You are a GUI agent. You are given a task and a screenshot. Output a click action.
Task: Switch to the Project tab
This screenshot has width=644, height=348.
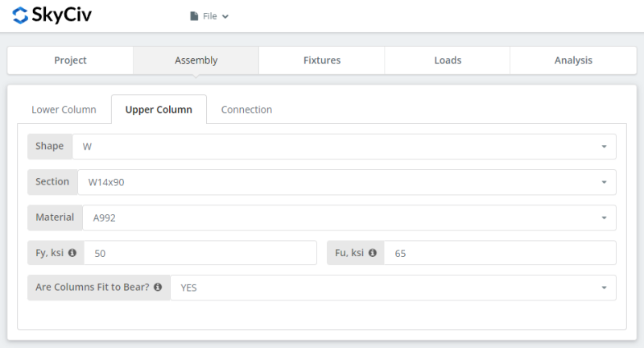71,60
